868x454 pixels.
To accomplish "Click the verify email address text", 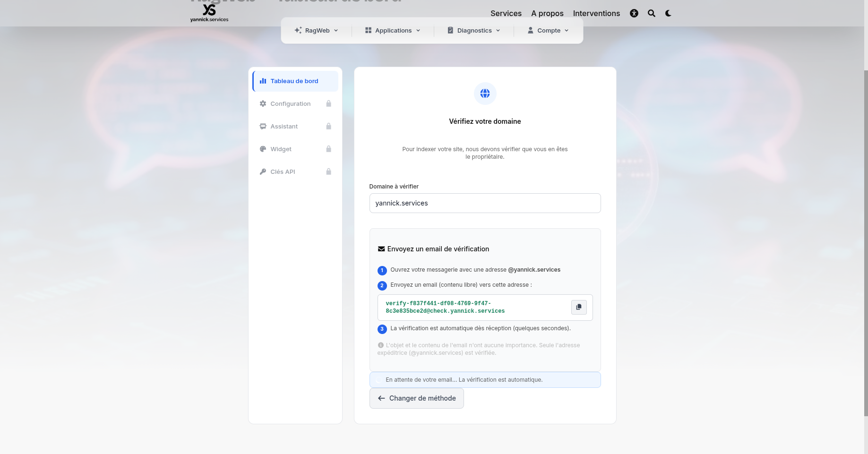I will tap(445, 307).
